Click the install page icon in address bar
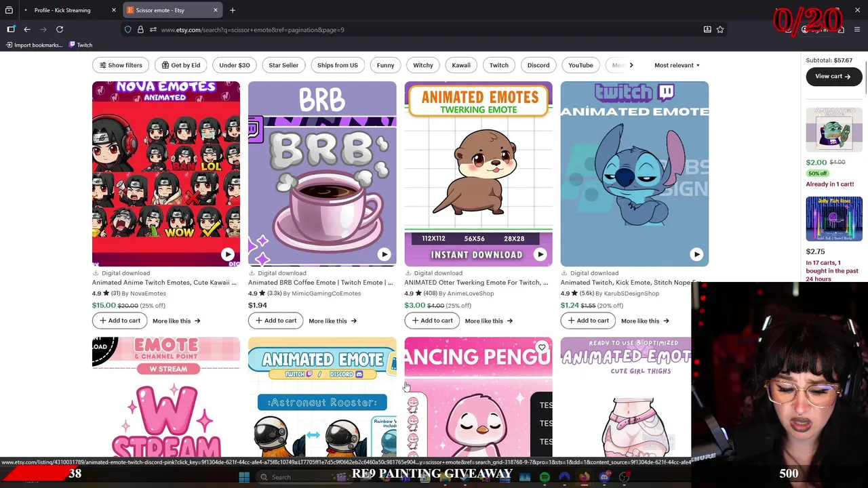868x488 pixels. [707, 30]
